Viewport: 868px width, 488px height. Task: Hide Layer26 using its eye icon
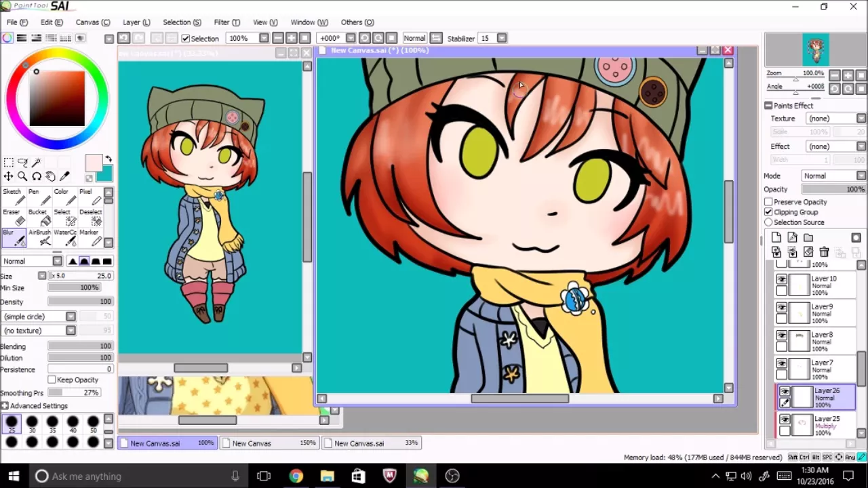(785, 392)
